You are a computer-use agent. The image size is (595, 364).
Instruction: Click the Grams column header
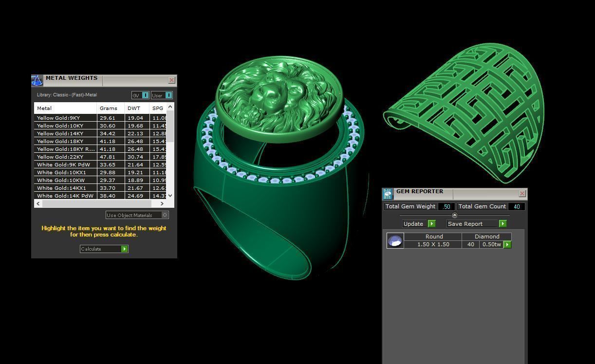point(111,108)
